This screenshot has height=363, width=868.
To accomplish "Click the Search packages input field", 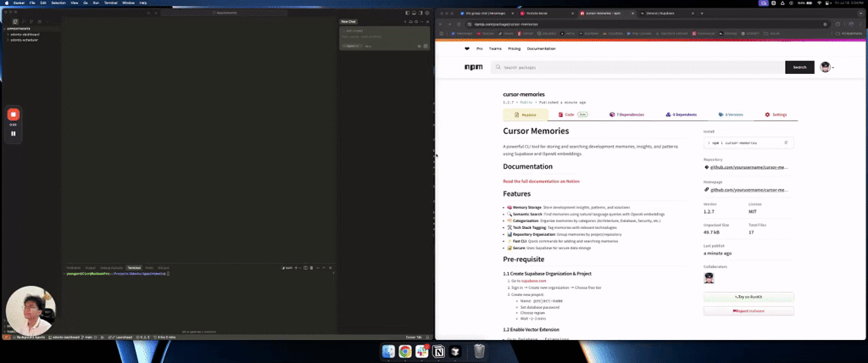I will click(x=636, y=67).
